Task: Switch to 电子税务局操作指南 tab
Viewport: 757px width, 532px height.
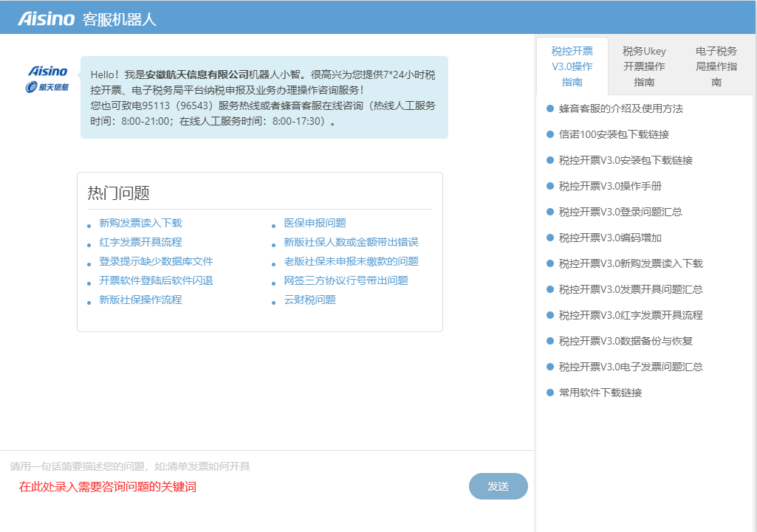Action: (716, 66)
